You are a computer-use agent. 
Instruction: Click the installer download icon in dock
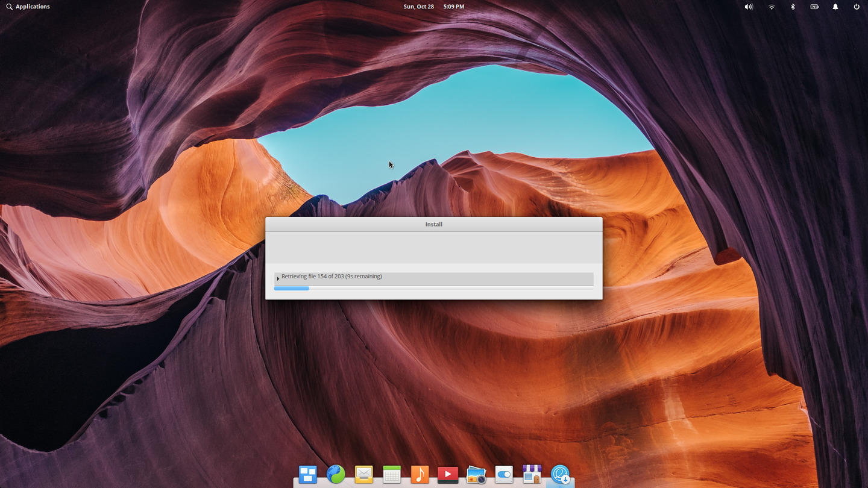click(560, 475)
